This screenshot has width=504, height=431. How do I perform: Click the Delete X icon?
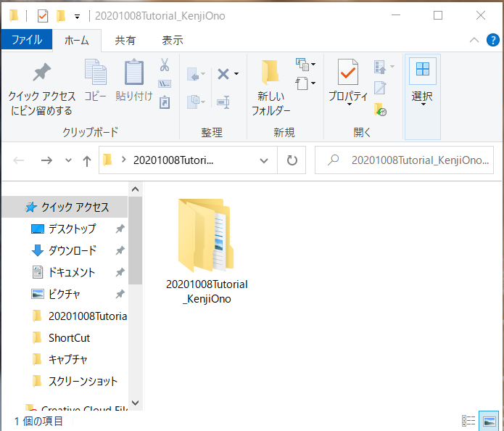[223, 74]
